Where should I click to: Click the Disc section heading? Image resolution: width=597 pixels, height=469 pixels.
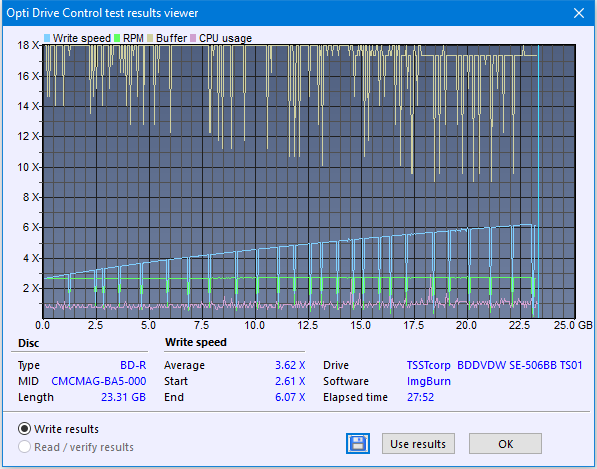[x=29, y=343]
